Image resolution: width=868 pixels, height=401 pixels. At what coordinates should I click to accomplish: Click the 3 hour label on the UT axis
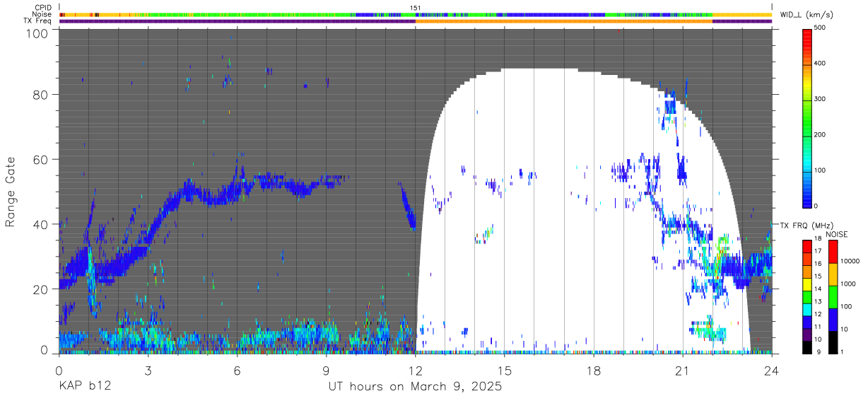(x=148, y=370)
